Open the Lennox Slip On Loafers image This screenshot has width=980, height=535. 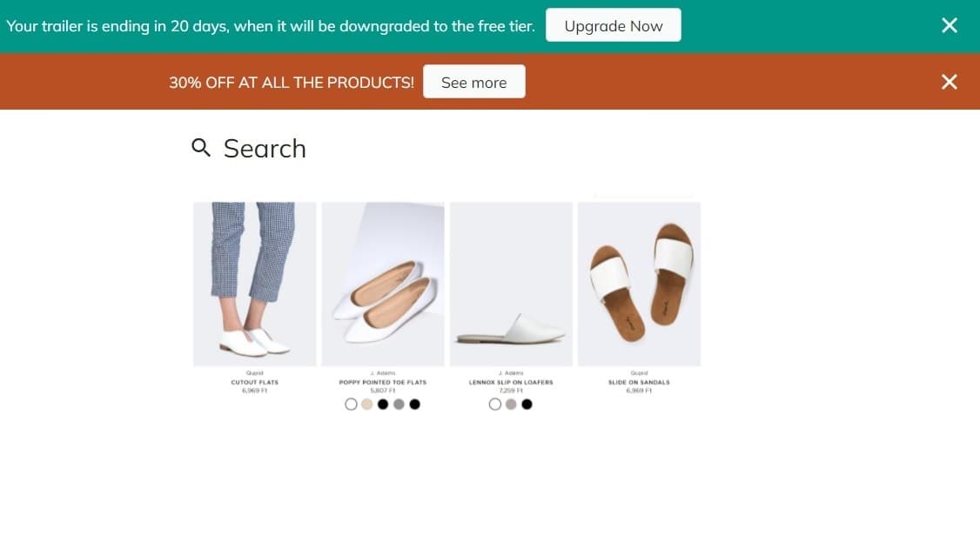click(511, 284)
